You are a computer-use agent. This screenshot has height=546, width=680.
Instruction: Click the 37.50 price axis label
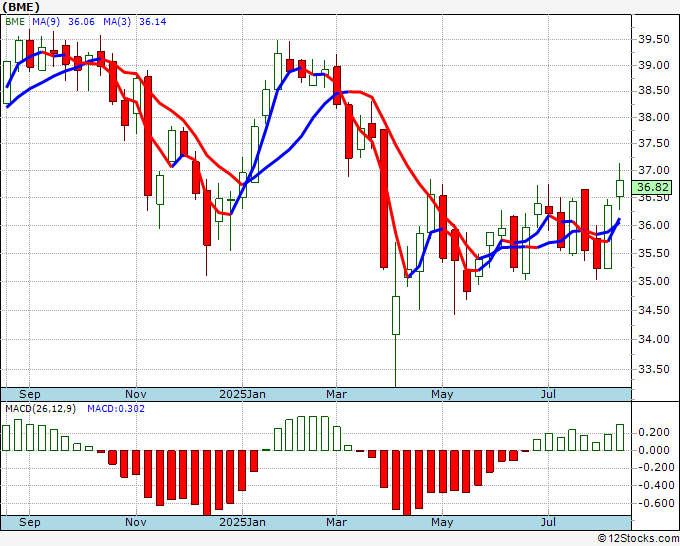coord(654,144)
